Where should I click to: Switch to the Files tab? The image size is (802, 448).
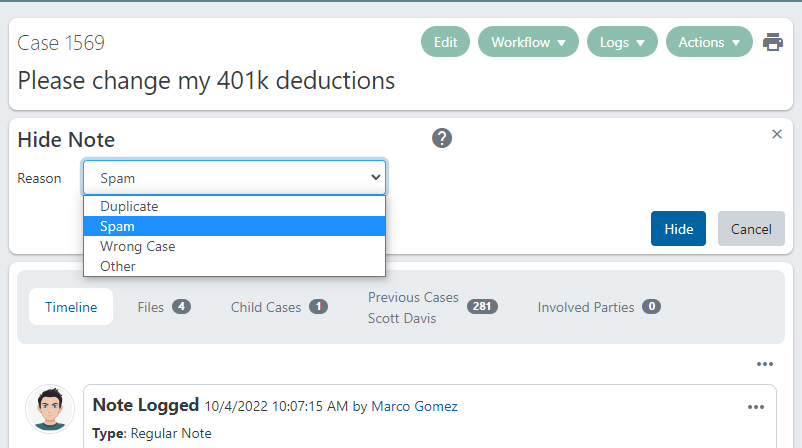(x=164, y=307)
